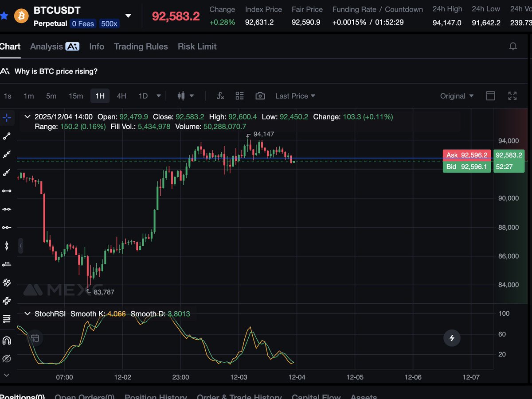Click the chart window layout icon

coord(490,96)
